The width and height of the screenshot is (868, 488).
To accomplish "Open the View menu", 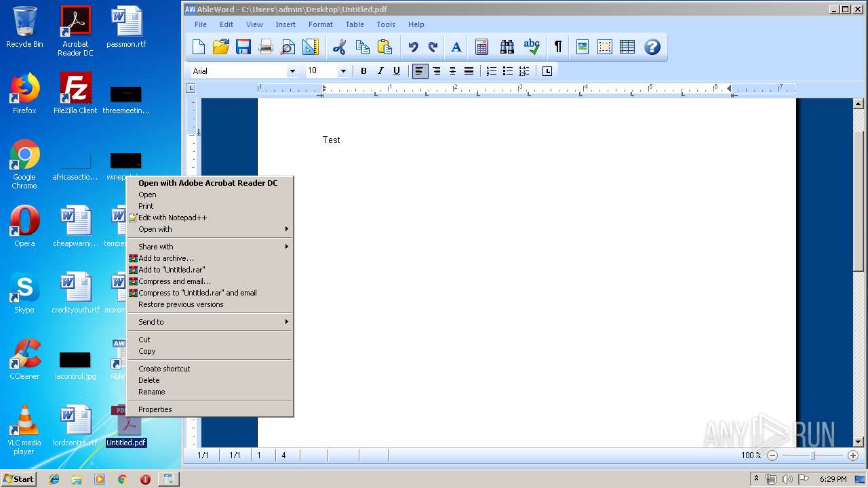I will [x=254, y=24].
